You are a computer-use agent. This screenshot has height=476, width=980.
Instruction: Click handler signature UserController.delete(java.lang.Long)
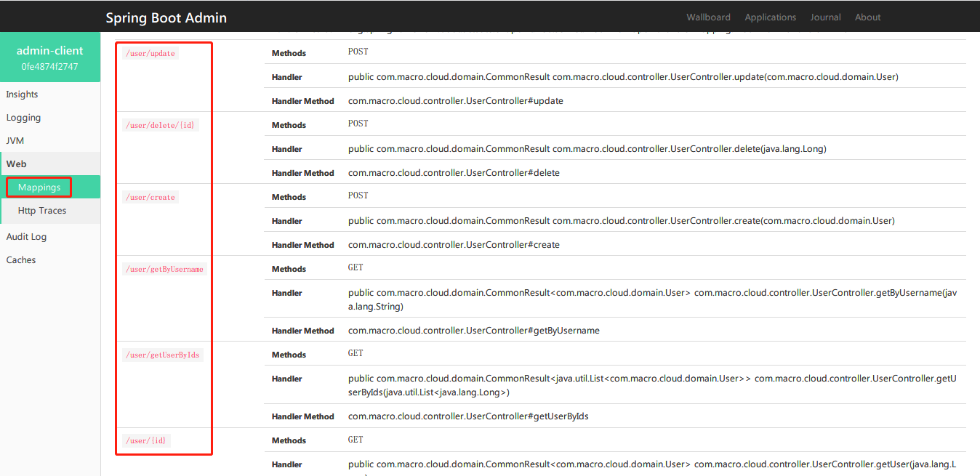point(587,149)
